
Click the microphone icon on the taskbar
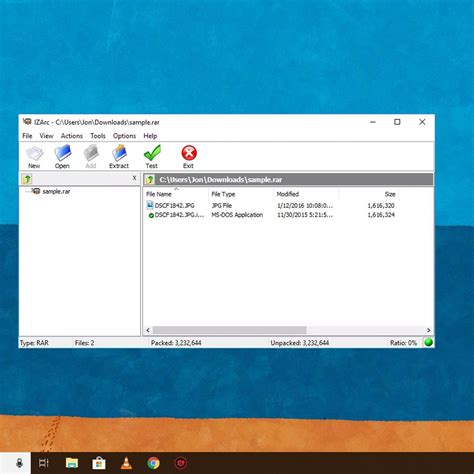point(20,463)
